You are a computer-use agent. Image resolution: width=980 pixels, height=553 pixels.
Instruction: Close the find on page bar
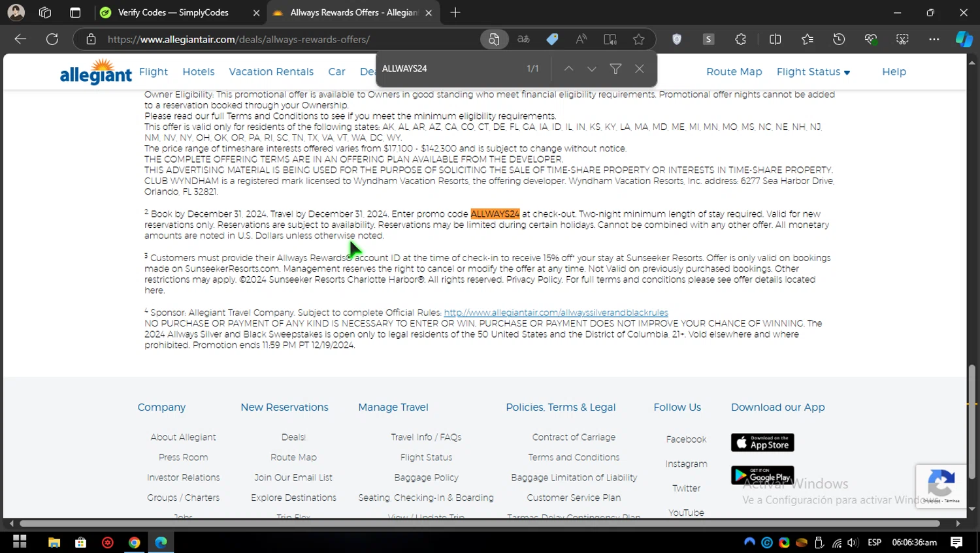(x=640, y=69)
